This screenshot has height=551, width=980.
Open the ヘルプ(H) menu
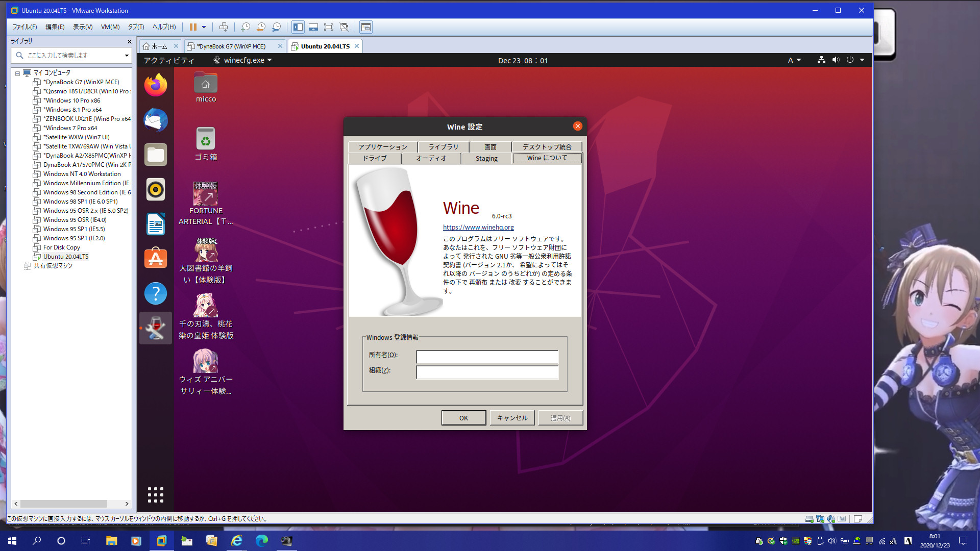[x=164, y=27]
